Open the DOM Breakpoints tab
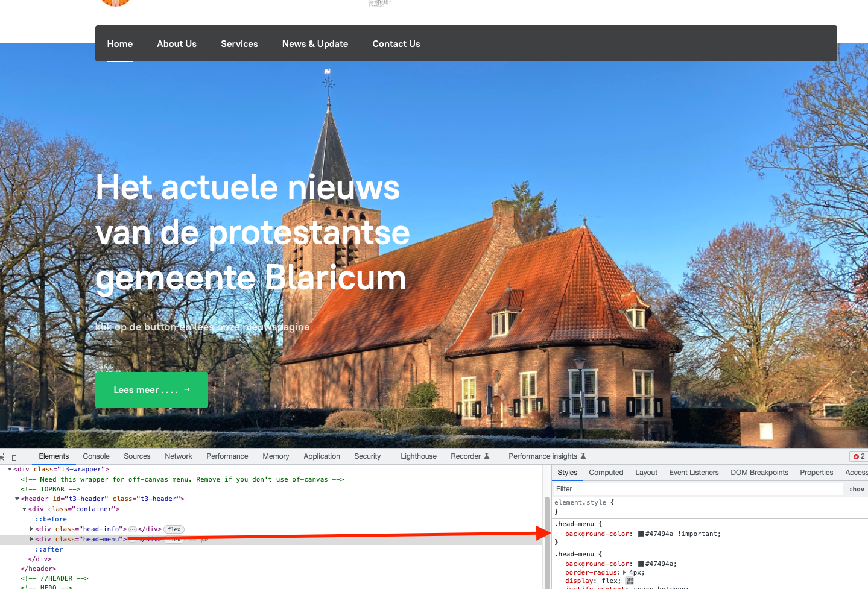Viewport: 868px width, 589px height. [759, 473]
